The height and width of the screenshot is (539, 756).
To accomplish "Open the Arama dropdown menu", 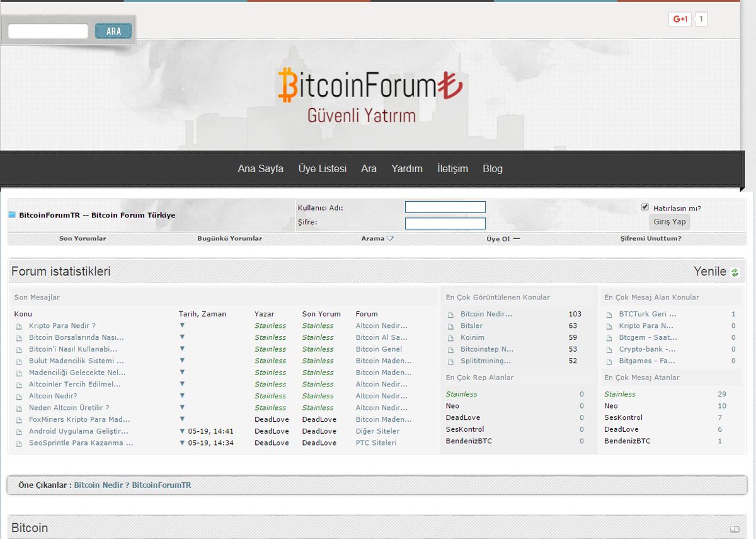I will coord(377,238).
